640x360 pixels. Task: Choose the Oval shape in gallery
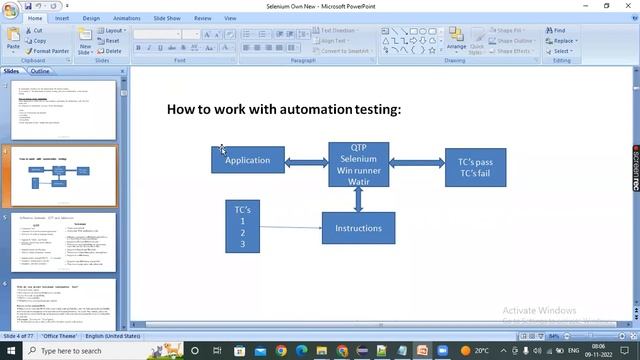point(423,31)
